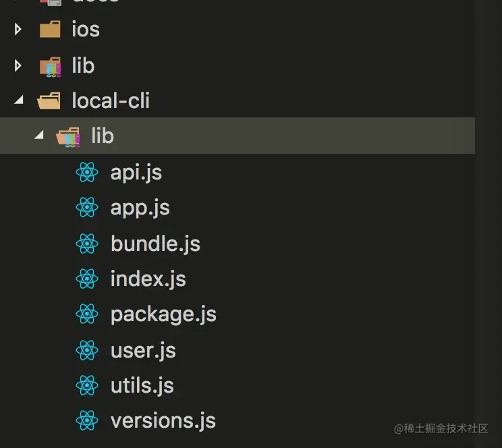Click the open local-cli folder icon
Viewport: 502px width, 448px height.
49,101
